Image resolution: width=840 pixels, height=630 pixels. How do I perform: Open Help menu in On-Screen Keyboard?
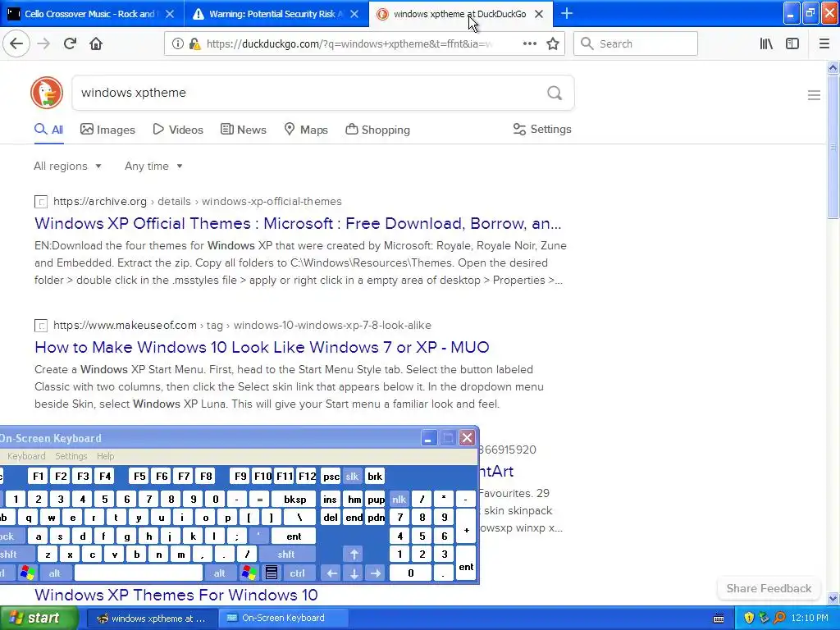106,456
